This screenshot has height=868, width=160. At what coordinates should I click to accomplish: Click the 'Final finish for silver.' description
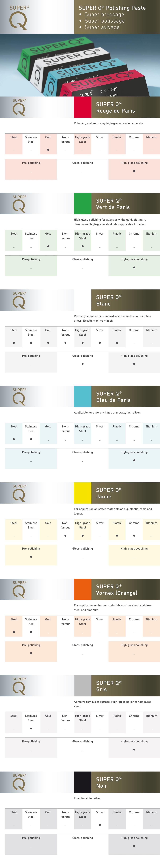pos(88,798)
